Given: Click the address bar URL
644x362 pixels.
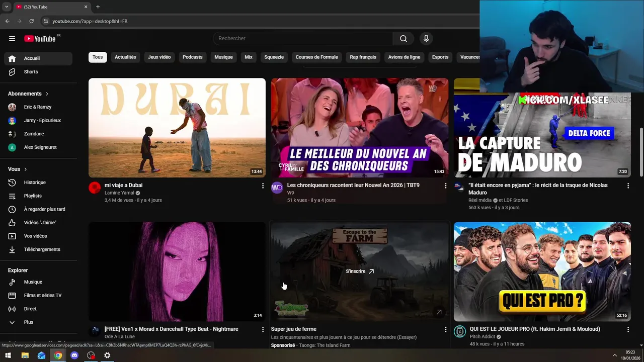Looking at the screenshot, I should click(x=90, y=21).
